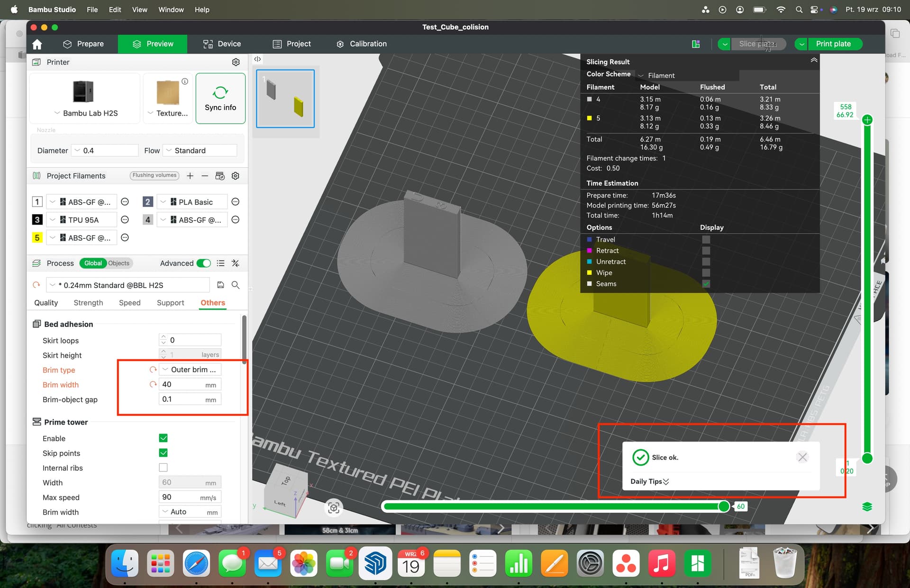The height and width of the screenshot is (588, 910).
Task: Add a filament with plus icon
Action: [190, 176]
